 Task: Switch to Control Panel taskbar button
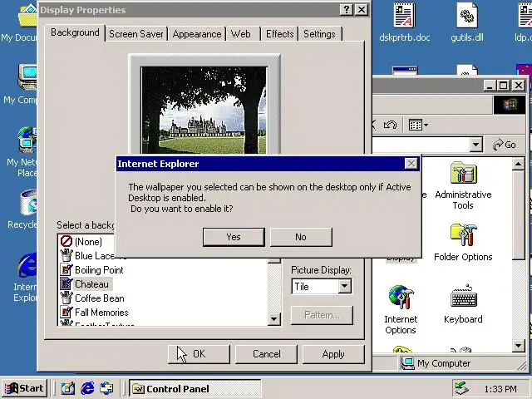tap(195, 388)
